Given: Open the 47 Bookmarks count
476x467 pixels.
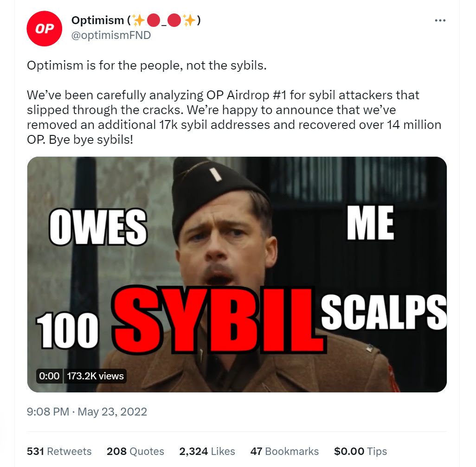Looking at the screenshot, I should (284, 451).
